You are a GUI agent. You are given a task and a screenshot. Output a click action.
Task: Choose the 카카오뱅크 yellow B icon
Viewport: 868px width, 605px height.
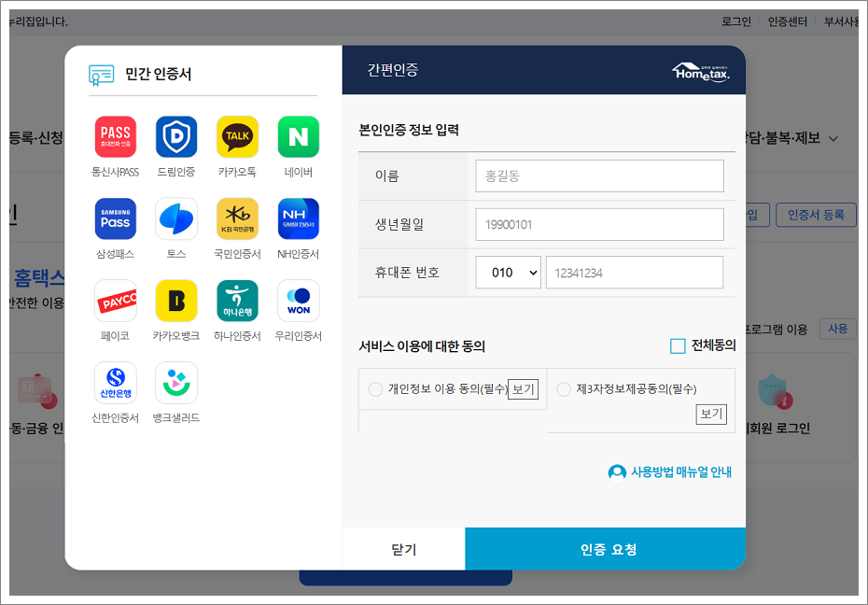(x=176, y=301)
